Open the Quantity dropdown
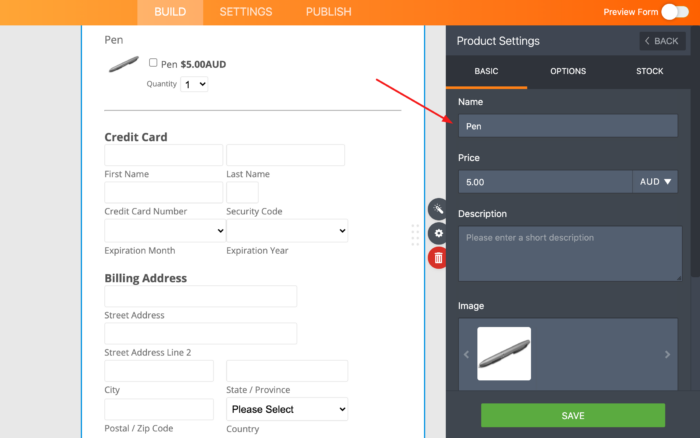The width and height of the screenshot is (700, 438). point(194,84)
